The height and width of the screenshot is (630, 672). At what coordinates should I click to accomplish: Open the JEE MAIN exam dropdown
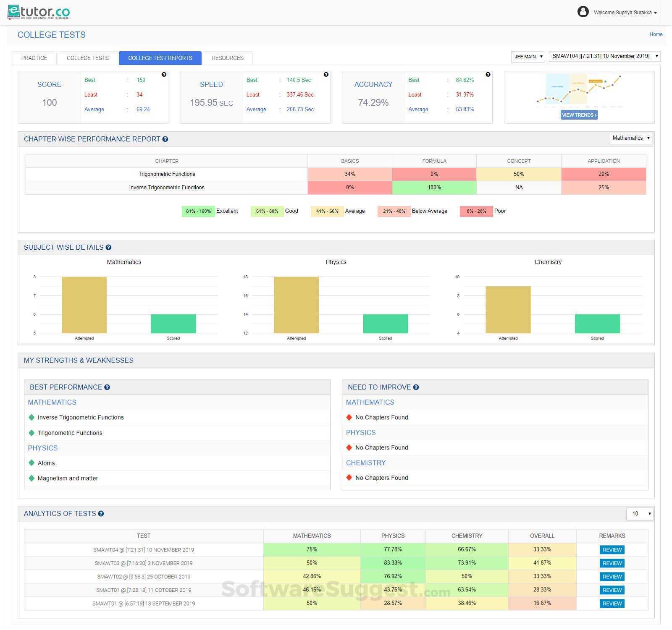click(x=528, y=56)
